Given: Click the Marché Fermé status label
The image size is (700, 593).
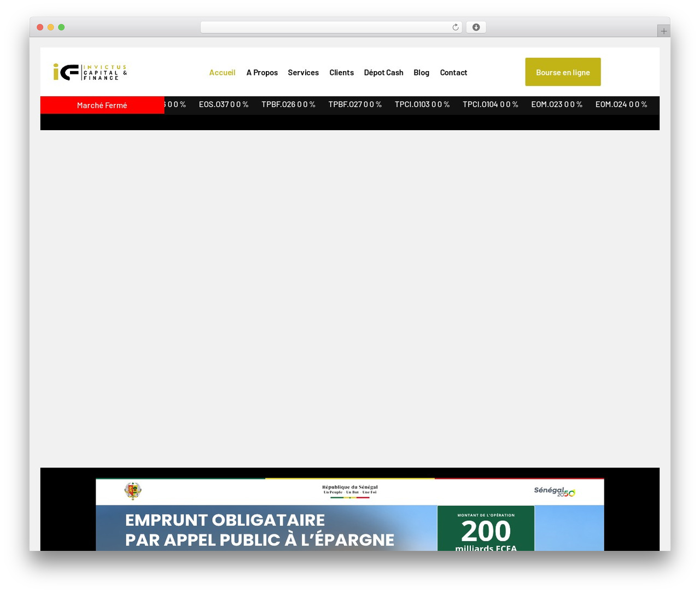Looking at the screenshot, I should pos(102,105).
